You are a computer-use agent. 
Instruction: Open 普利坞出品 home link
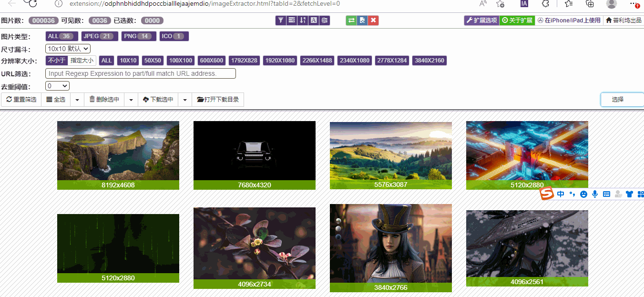click(x=624, y=20)
